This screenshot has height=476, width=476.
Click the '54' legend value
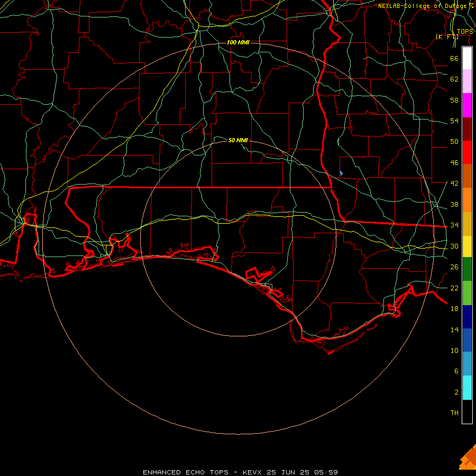454,121
